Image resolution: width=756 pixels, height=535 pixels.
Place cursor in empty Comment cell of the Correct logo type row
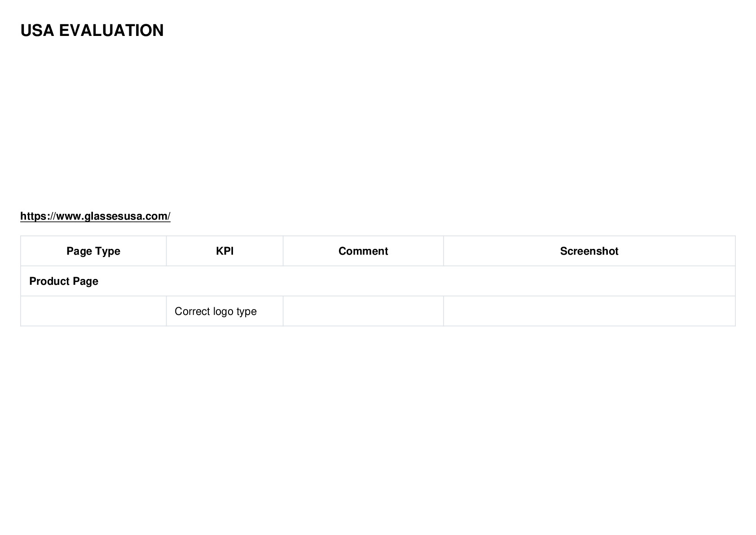point(363,311)
